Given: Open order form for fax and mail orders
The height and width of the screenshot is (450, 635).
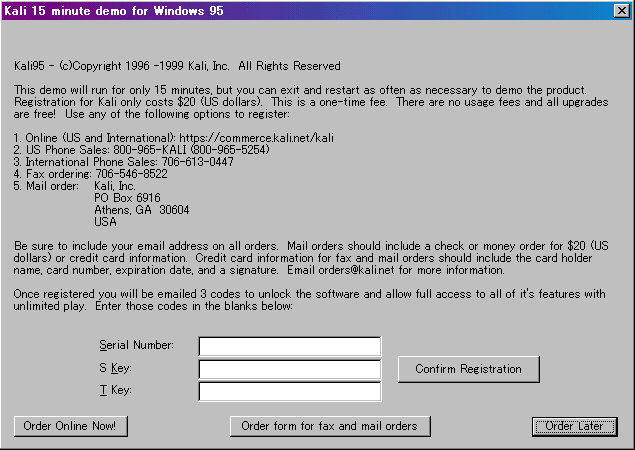Looking at the screenshot, I should [330, 426].
